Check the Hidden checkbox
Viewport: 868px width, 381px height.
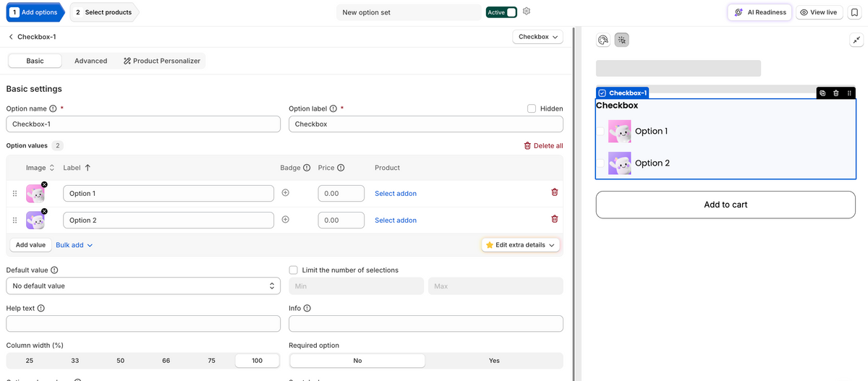coord(532,108)
